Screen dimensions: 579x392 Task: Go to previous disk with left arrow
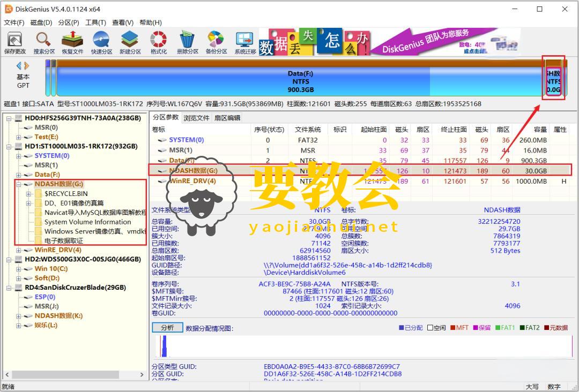tap(19, 66)
